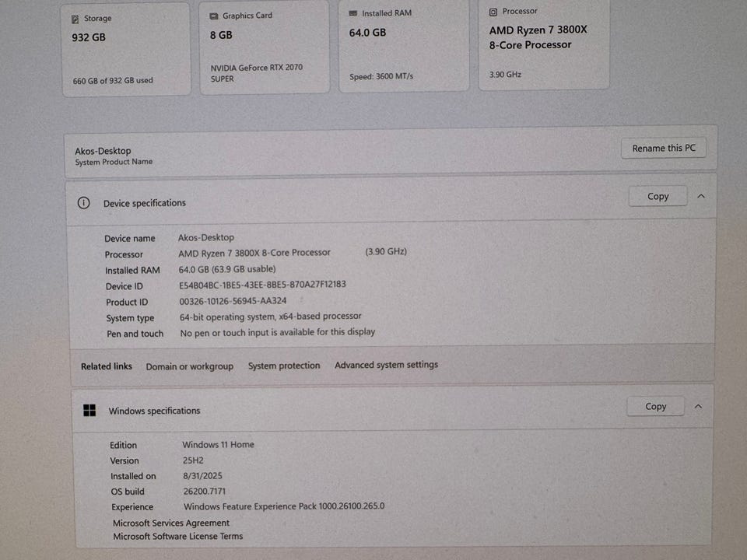This screenshot has height=560, width=747.
Task: Click the Installed RAM card icon
Action: click(353, 13)
